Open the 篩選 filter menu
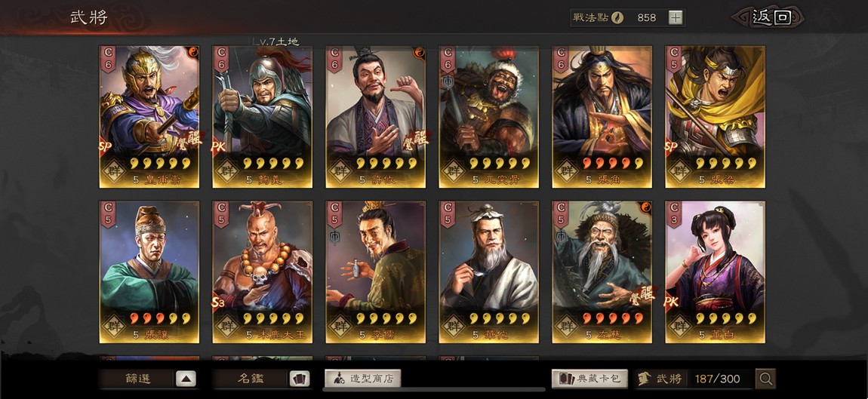Image resolution: width=868 pixels, height=399 pixels. click(138, 379)
